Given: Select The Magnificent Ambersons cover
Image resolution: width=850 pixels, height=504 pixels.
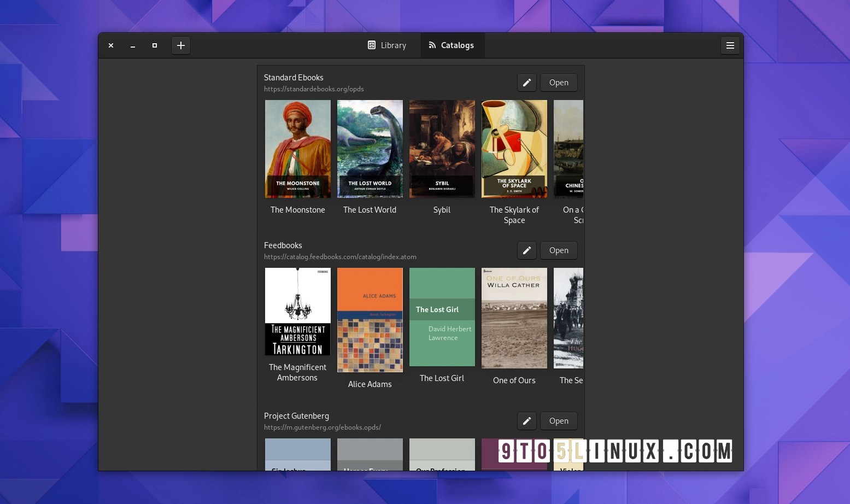Looking at the screenshot, I should point(298,312).
